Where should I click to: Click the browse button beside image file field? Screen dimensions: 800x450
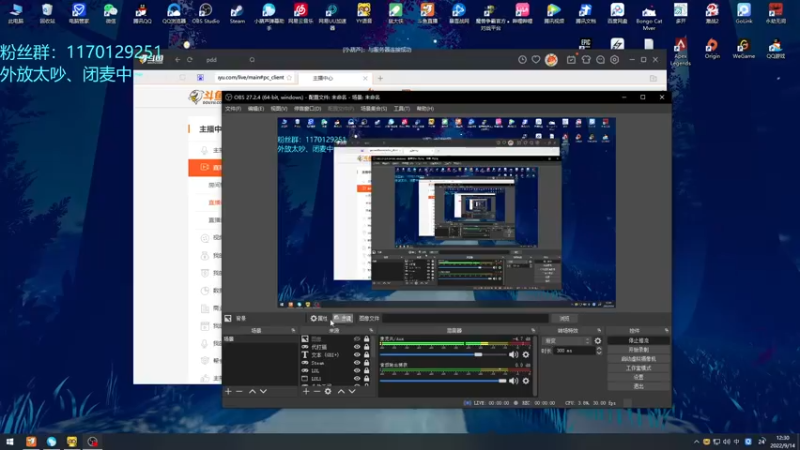point(564,318)
